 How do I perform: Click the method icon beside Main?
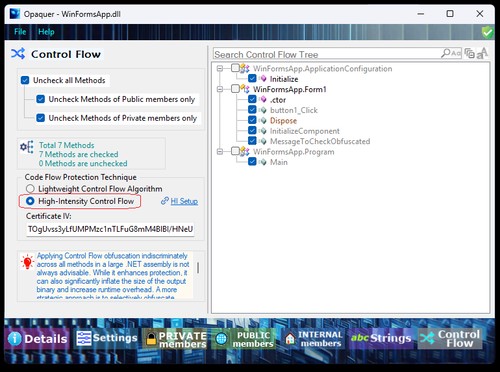263,162
